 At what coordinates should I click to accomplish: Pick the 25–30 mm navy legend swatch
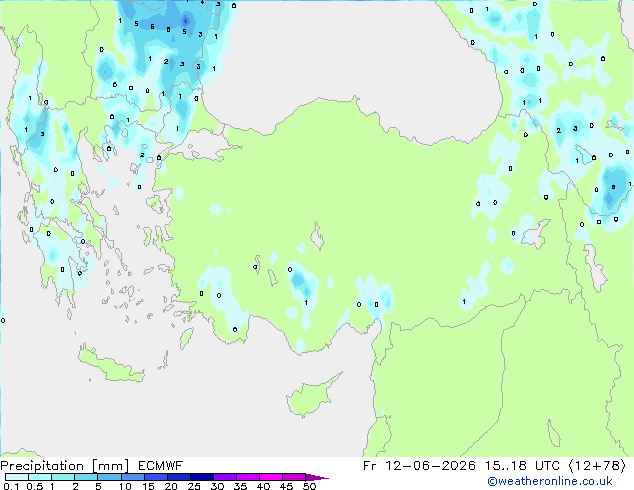point(201,477)
